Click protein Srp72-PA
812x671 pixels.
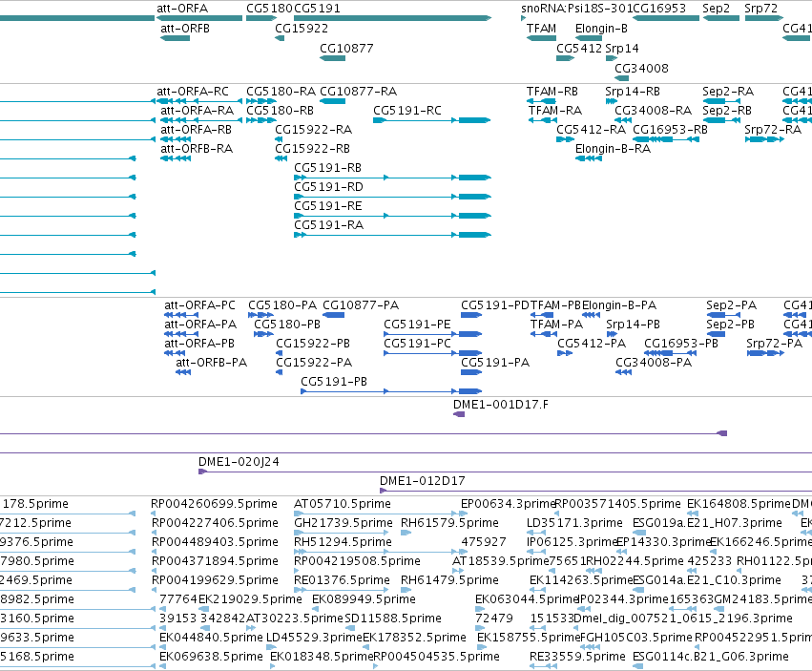coord(774,344)
